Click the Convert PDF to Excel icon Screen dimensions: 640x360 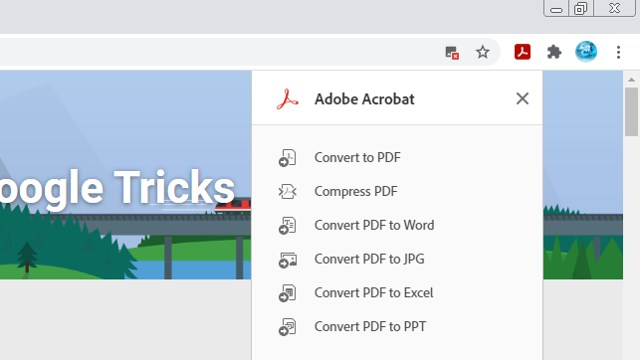[x=287, y=293]
